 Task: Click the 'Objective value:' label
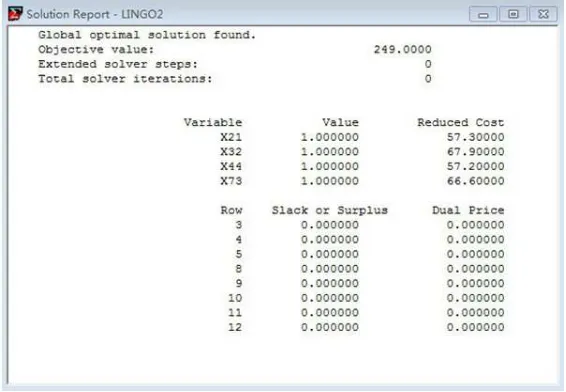coord(96,49)
